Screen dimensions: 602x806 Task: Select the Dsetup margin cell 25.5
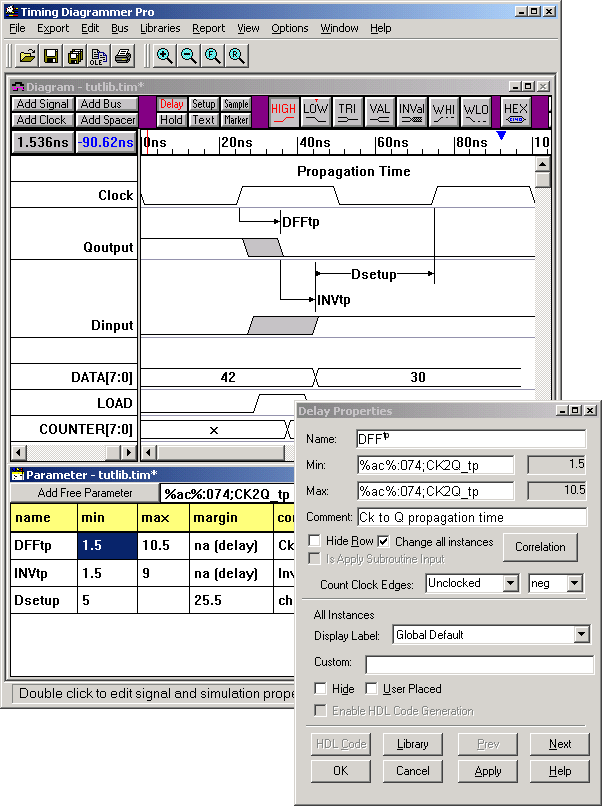click(x=231, y=600)
